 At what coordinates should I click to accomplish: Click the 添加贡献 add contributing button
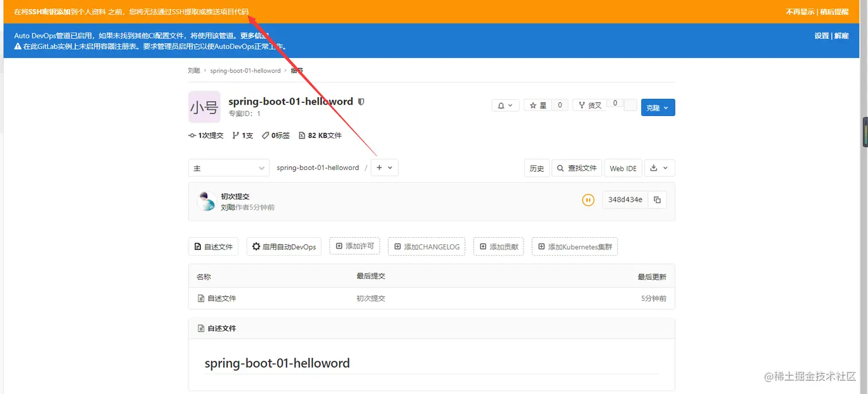click(x=499, y=246)
